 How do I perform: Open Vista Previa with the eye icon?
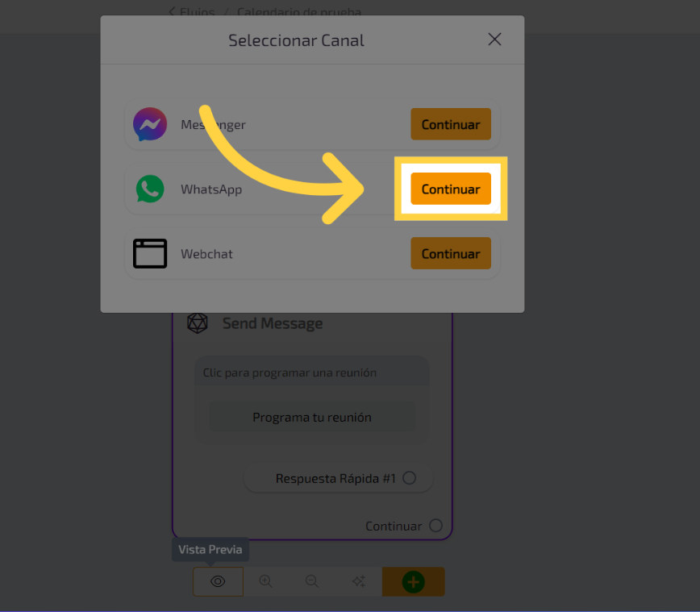click(x=218, y=581)
